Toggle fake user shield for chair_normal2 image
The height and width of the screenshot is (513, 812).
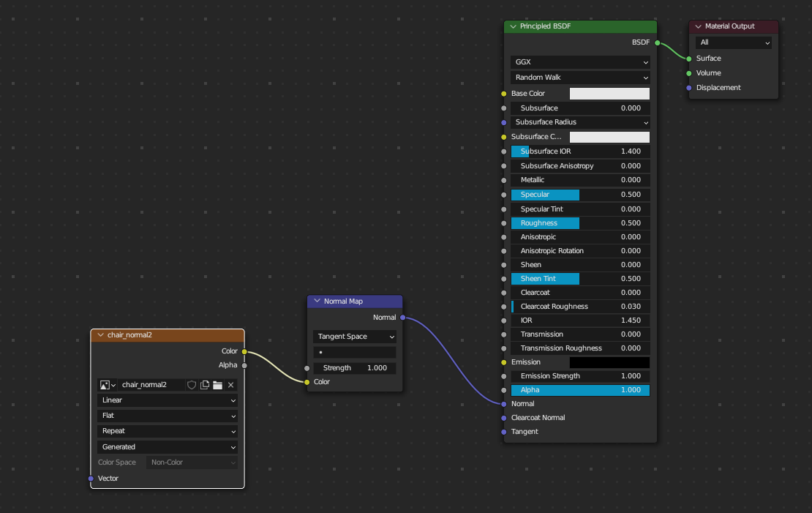[x=192, y=385]
